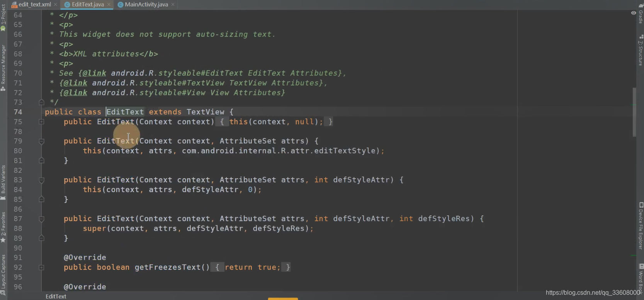Image resolution: width=644 pixels, height=300 pixels.
Task: Click 'This widget does not support' comment line
Action: point(167,34)
